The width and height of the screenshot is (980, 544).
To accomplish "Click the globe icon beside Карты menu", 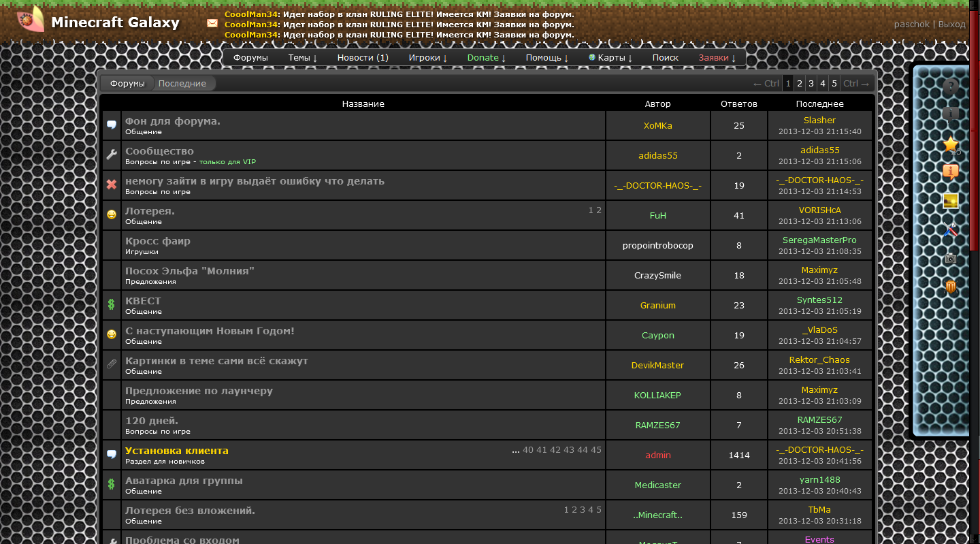I will coord(592,57).
